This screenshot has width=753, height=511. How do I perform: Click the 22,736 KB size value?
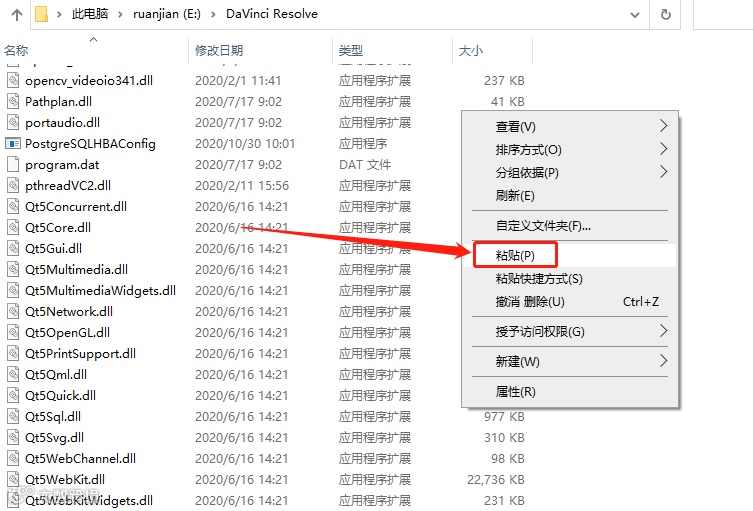click(496, 479)
